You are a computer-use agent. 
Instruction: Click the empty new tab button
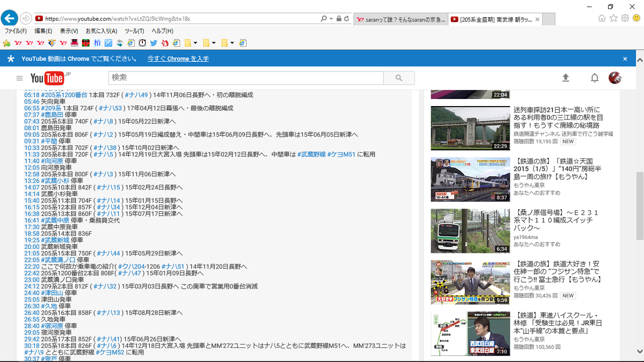click(x=549, y=20)
